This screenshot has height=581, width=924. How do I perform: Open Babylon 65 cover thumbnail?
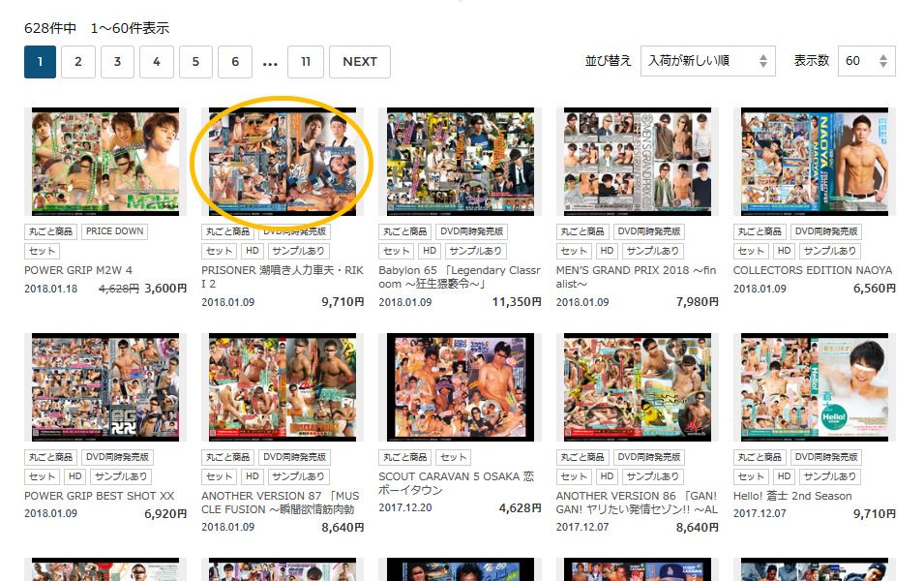pyautogui.click(x=461, y=162)
